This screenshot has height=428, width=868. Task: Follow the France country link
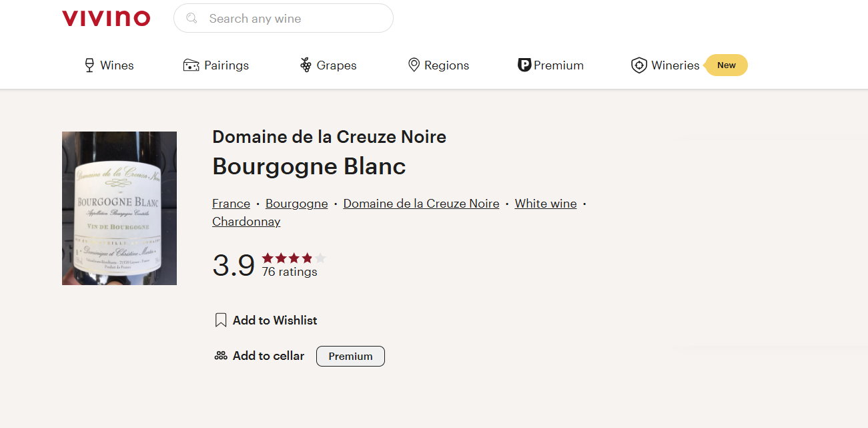tap(231, 204)
